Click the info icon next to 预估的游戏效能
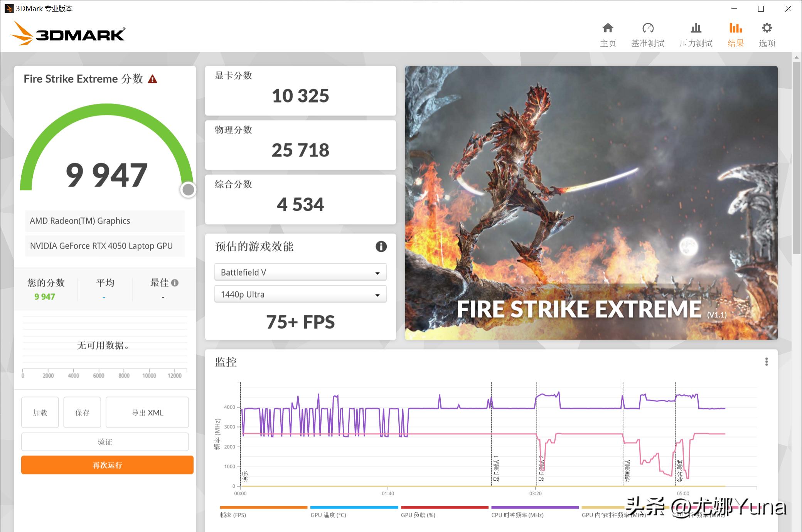 click(381, 247)
